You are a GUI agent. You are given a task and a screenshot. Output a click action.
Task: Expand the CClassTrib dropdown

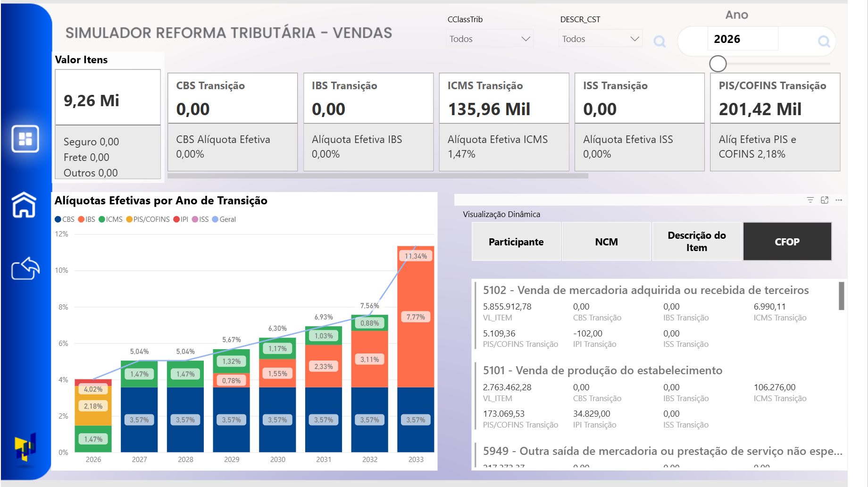[489, 39]
